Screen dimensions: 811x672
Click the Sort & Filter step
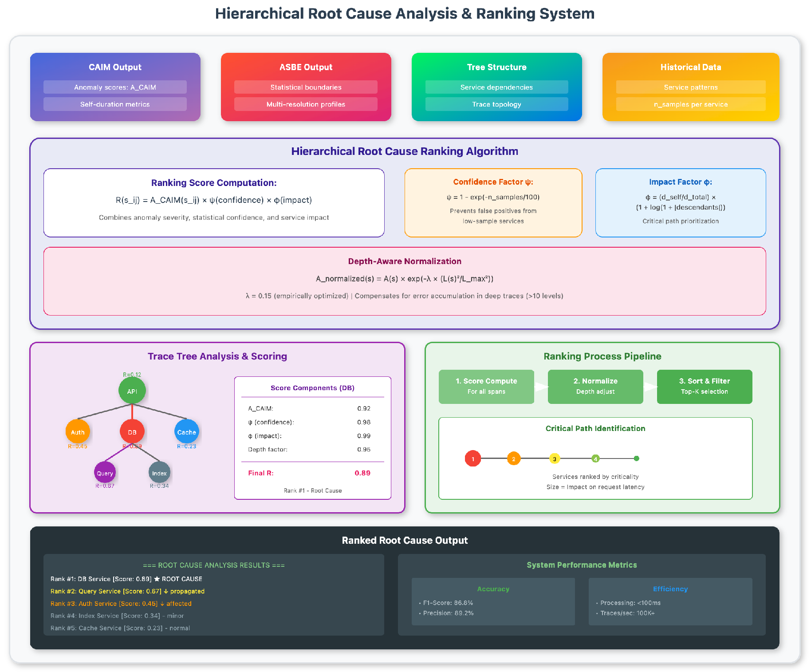(x=704, y=386)
